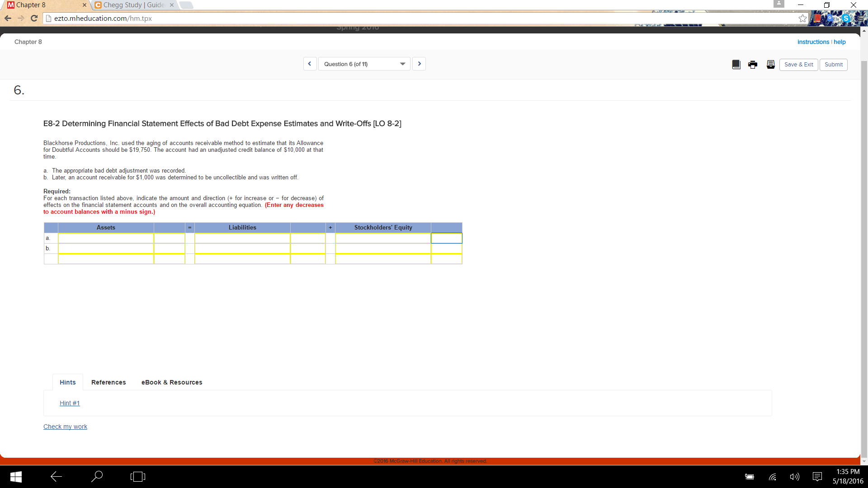Screen dimensions: 868x488
Task: Open the Assets account cell in row a
Action: point(106,238)
